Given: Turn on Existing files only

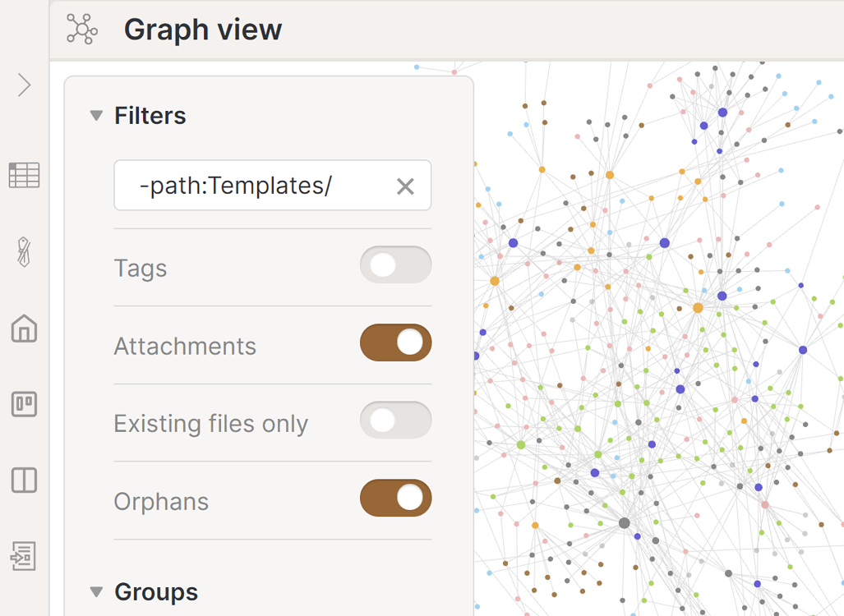Looking at the screenshot, I should (395, 421).
